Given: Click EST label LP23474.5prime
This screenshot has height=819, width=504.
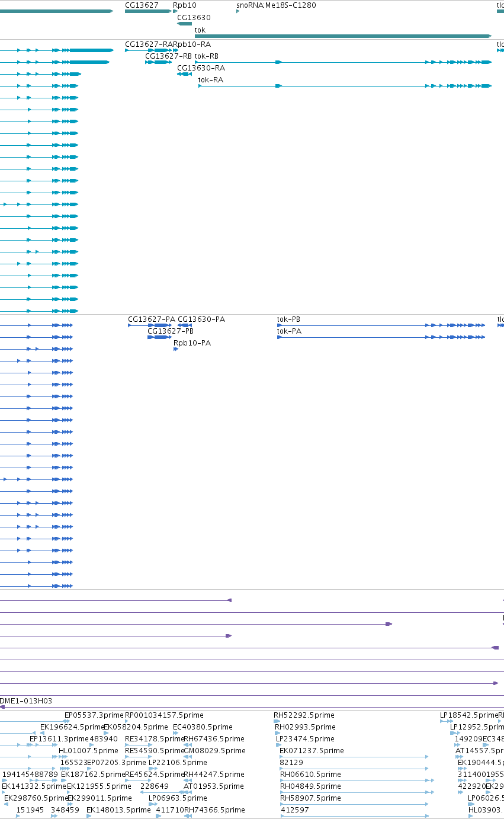Looking at the screenshot, I should tap(305, 738).
